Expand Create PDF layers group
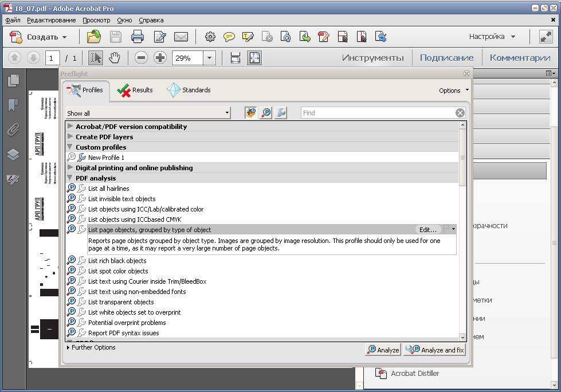This screenshot has height=392, width=561. point(70,136)
